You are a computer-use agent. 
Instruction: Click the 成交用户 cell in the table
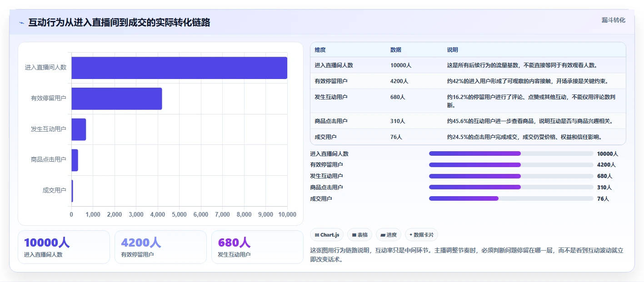click(x=325, y=137)
